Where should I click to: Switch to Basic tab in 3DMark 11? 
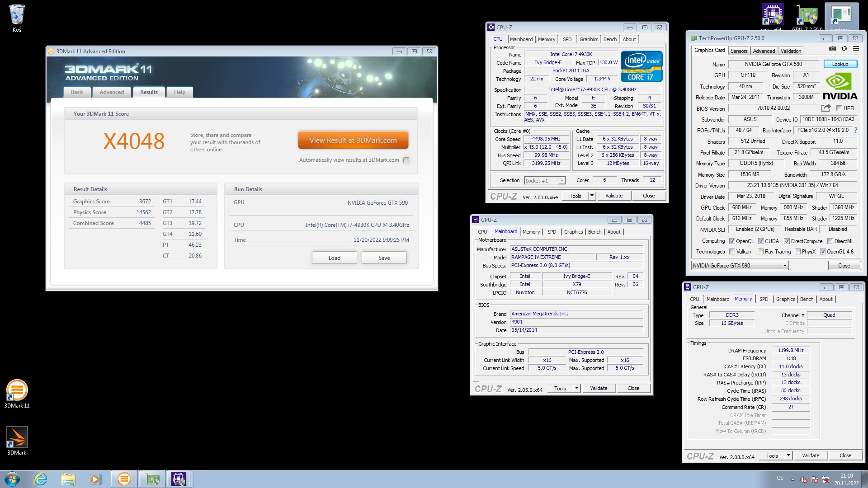coord(77,92)
